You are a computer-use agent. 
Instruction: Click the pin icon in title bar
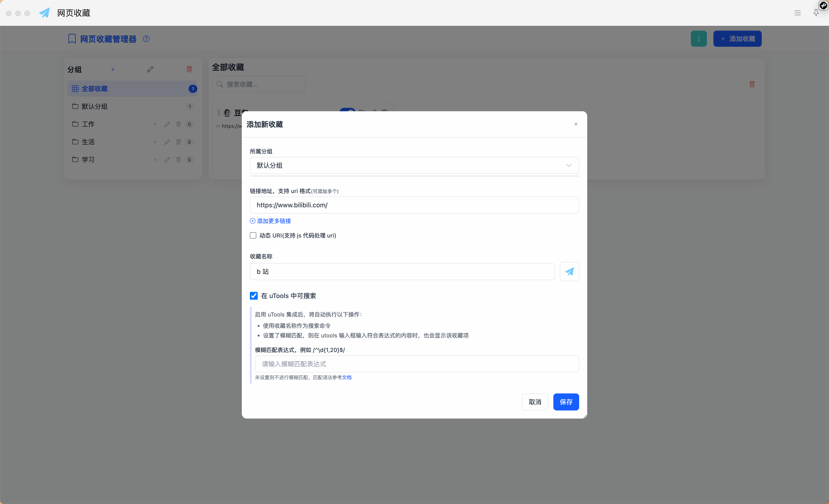tap(816, 13)
